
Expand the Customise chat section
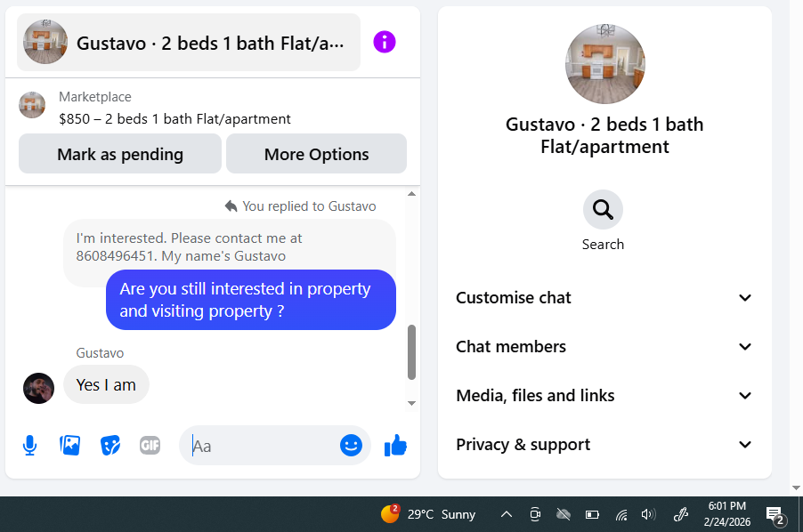(x=604, y=298)
